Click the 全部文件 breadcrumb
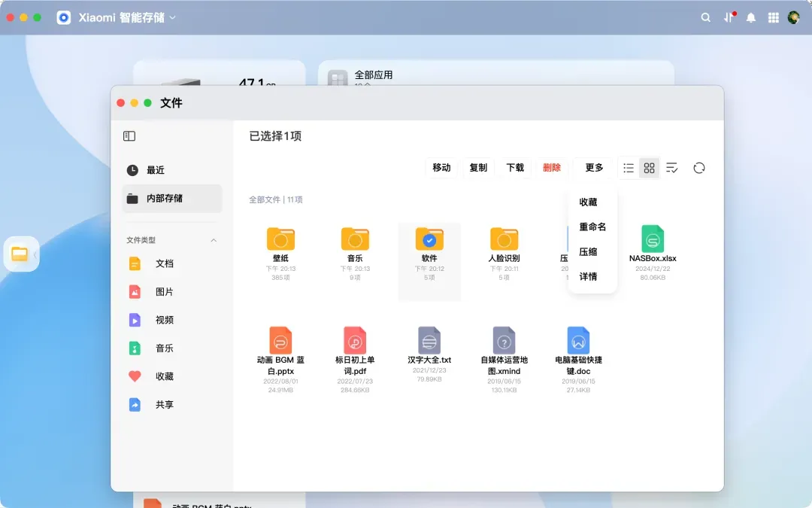 click(x=264, y=199)
